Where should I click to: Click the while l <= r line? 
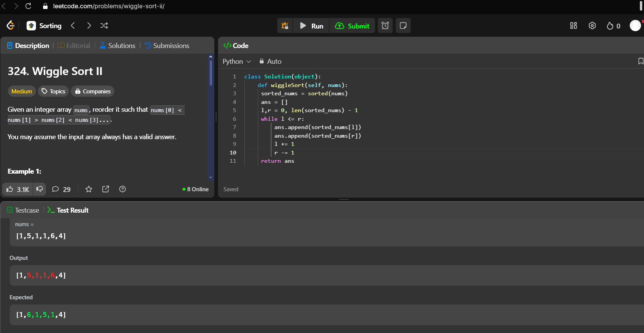[282, 119]
